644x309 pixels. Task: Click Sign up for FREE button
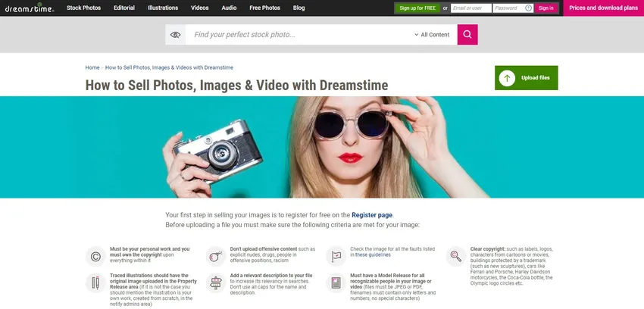[x=417, y=8]
